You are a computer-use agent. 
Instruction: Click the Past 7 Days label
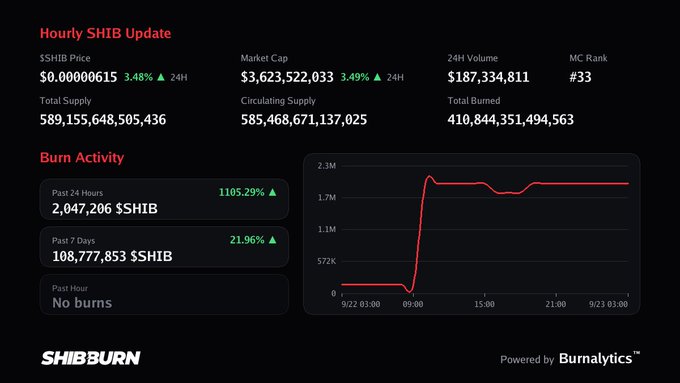(x=73, y=241)
